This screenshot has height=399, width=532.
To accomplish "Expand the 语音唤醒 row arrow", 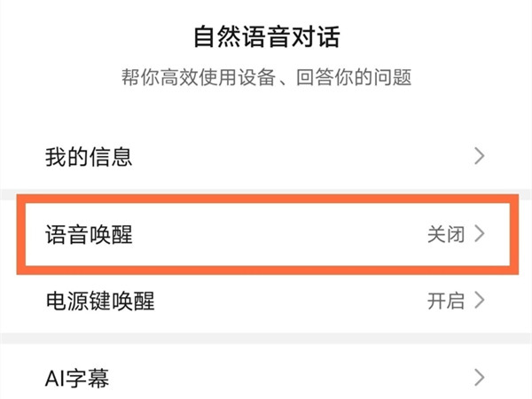I will coord(480,234).
